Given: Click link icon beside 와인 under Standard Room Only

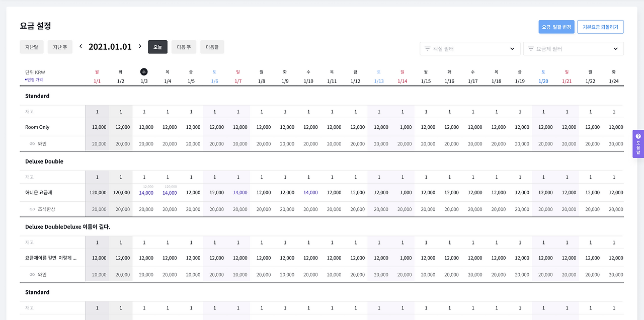Looking at the screenshot, I should 32,144.
